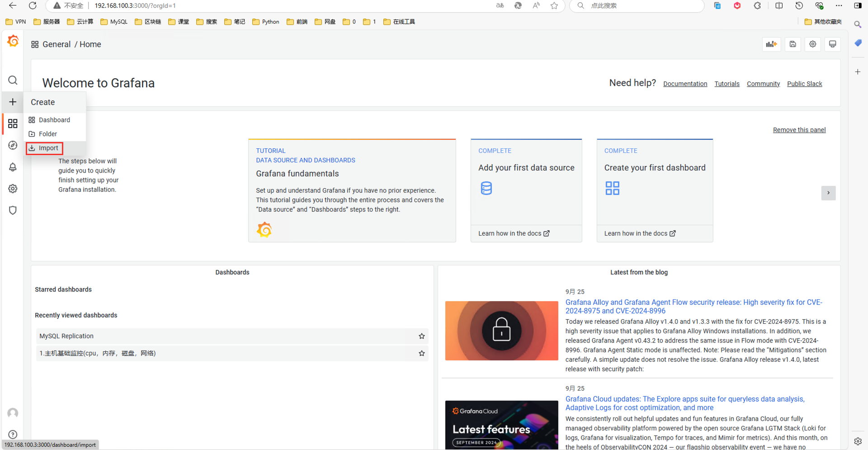The width and height of the screenshot is (868, 450).
Task: Open the Grafana Alloy security release article
Action: 693,307
